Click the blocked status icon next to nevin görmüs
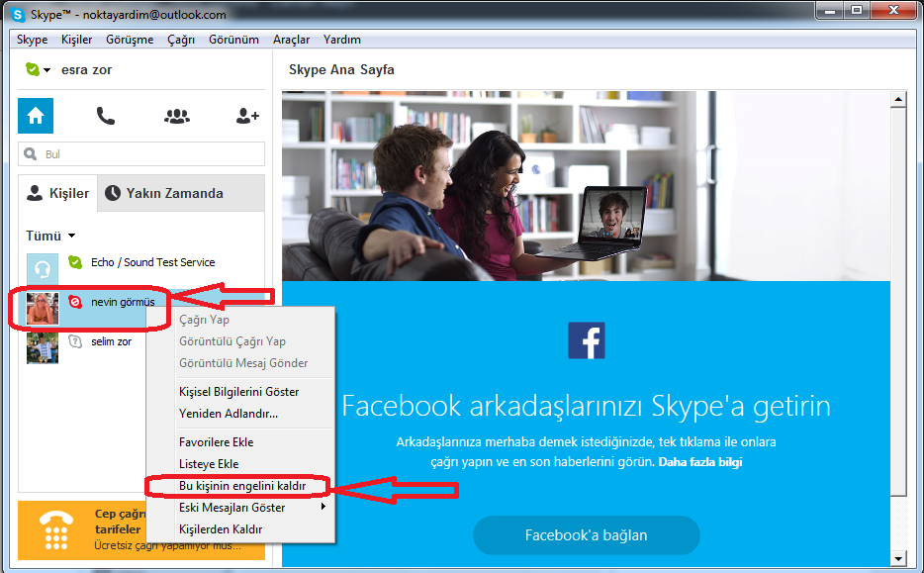 pyautogui.click(x=75, y=302)
